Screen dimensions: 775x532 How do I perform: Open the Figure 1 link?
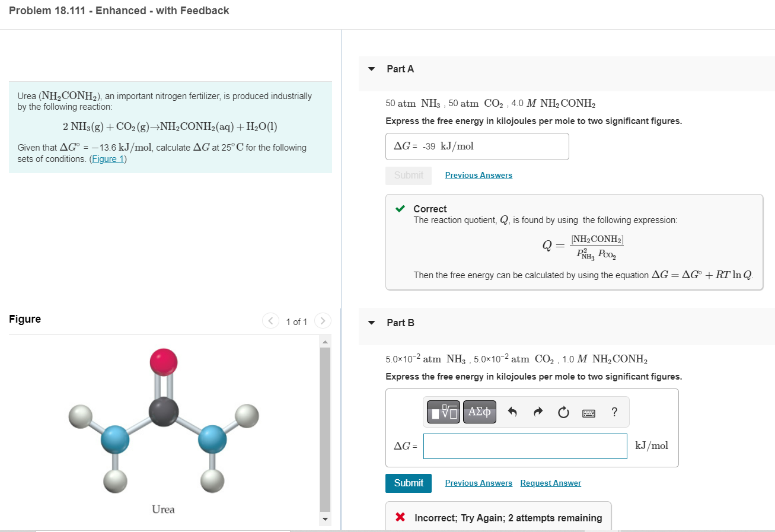(x=108, y=159)
